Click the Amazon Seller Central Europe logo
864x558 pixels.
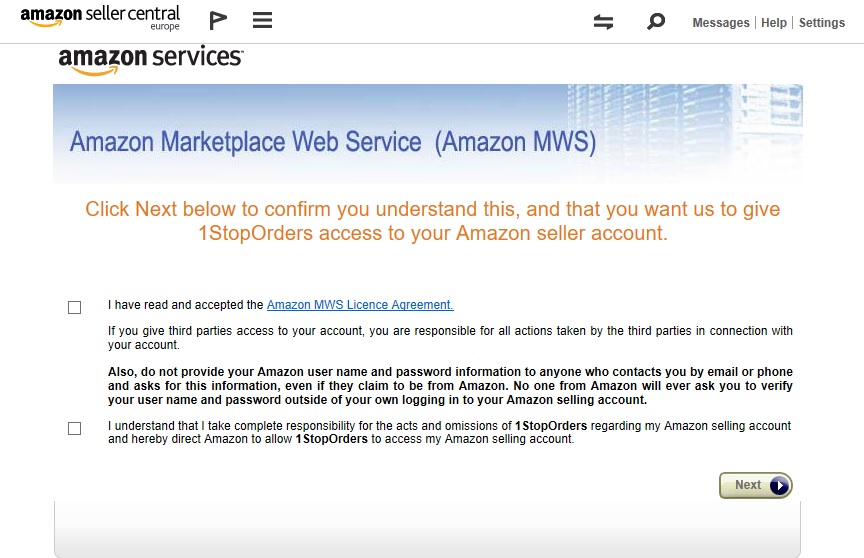[100, 18]
